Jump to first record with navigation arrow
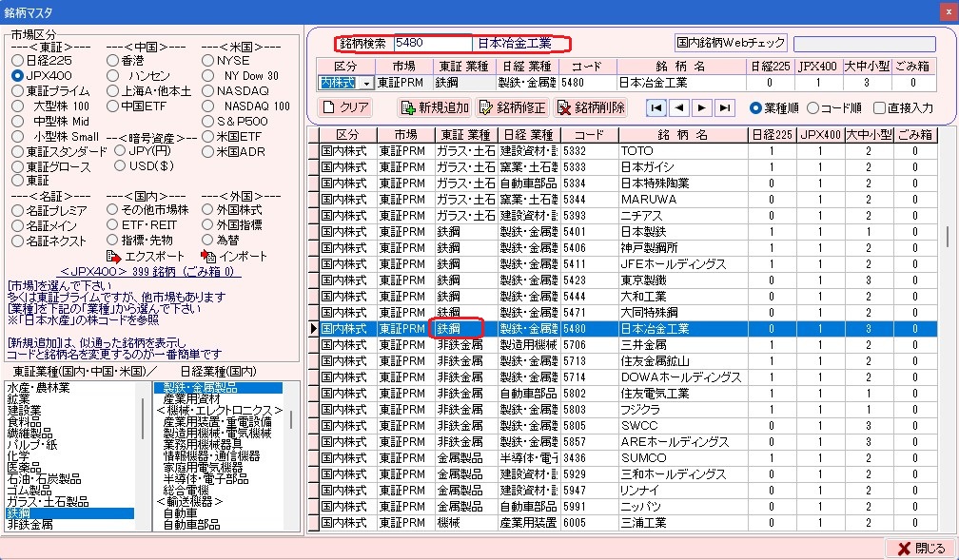Screen dimensions: 959x560 (x=656, y=107)
